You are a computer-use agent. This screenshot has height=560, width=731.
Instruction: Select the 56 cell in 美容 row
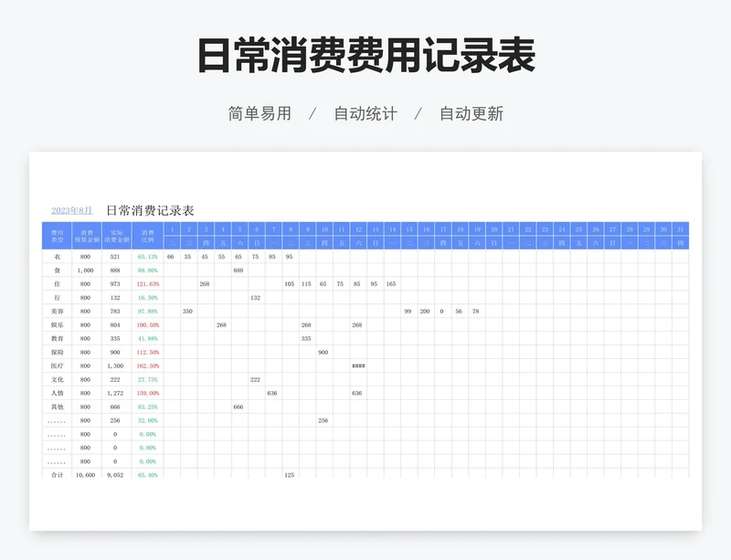tap(459, 311)
